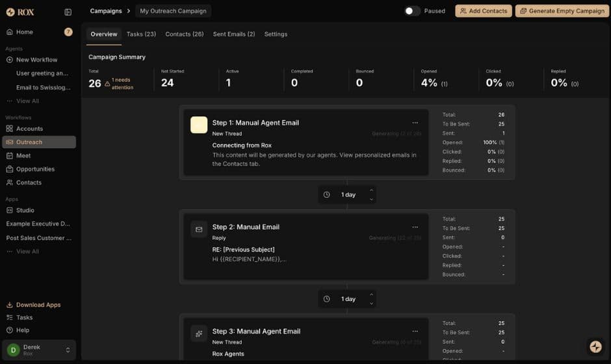Switch to the Tasks (23) tab

[x=141, y=34]
